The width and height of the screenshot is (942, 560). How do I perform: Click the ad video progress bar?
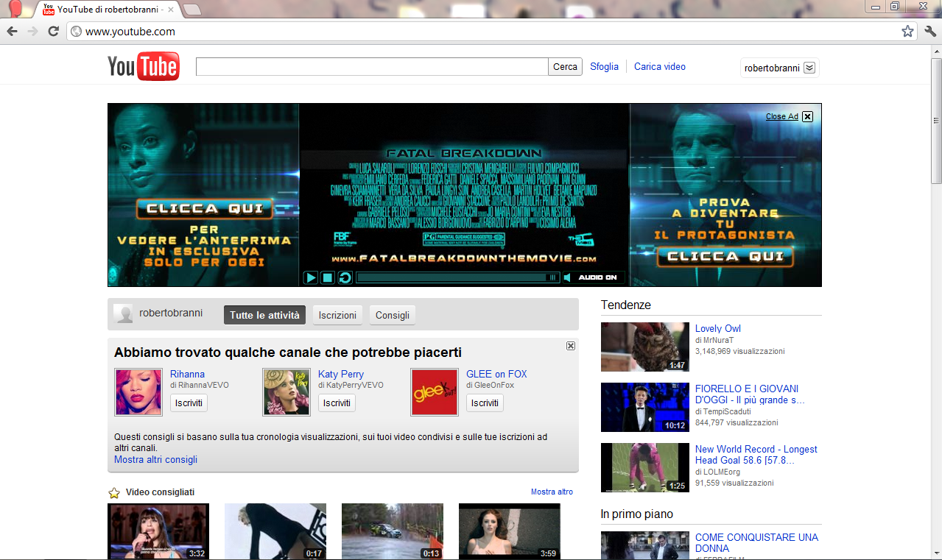457,277
